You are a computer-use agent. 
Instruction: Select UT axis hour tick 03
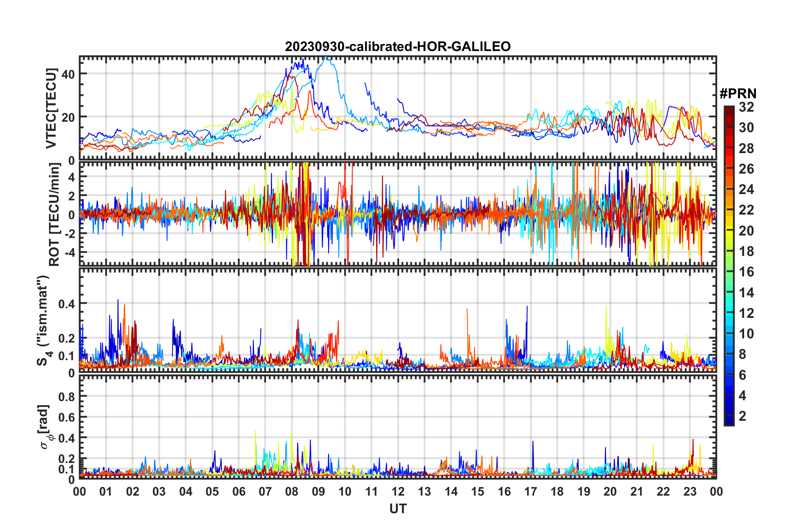click(159, 491)
